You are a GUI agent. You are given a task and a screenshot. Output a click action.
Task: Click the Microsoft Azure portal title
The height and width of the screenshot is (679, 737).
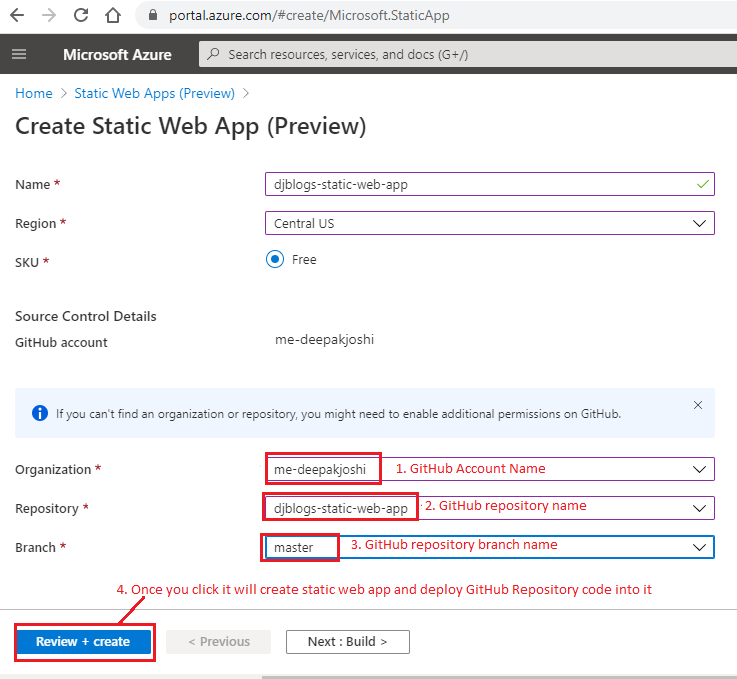(117, 55)
